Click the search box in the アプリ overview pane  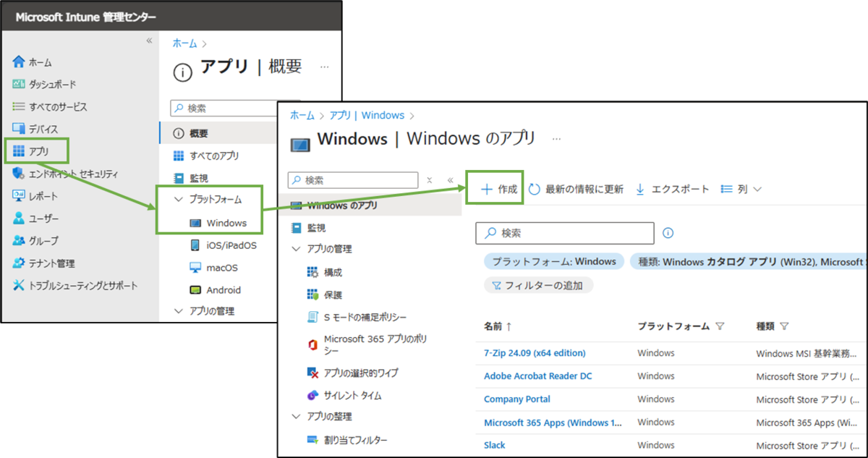pos(224,108)
